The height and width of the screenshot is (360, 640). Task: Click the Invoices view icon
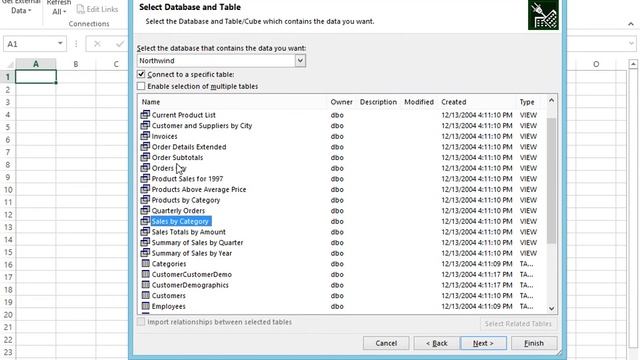pos(145,136)
